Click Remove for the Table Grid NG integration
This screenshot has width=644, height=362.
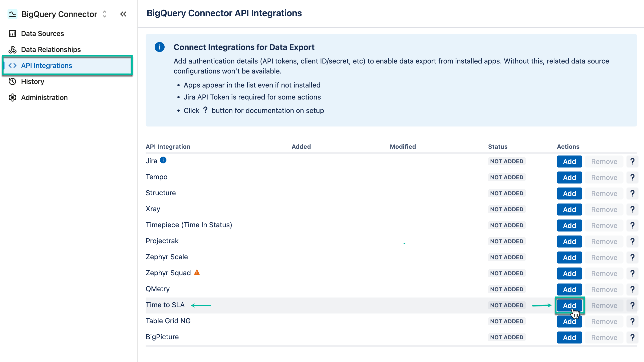coord(604,321)
